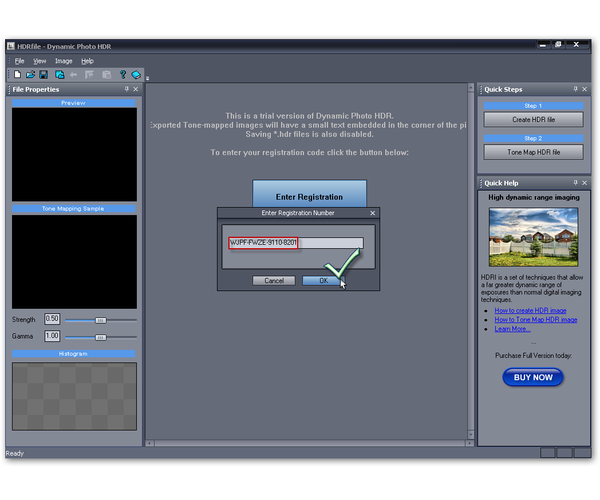Image resolution: width=600 pixels, height=500 pixels.
Task: Click the Purchase Full Version today text
Action: pyautogui.click(x=533, y=356)
